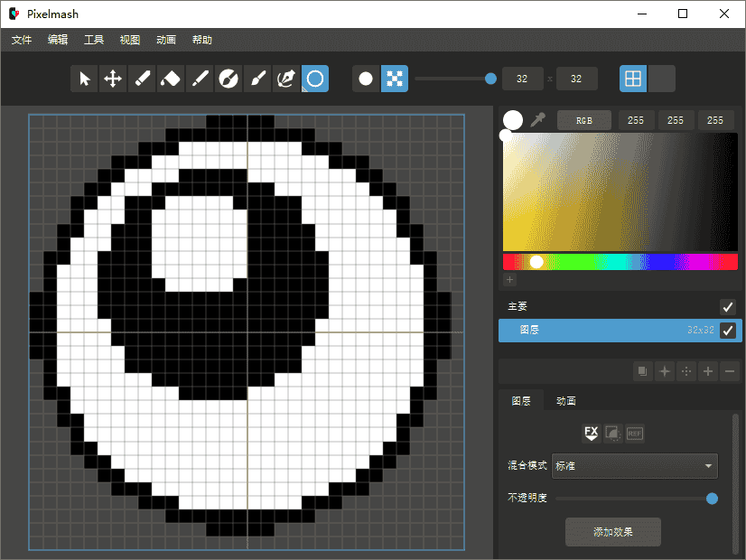The width and height of the screenshot is (746, 560).
Task: Click the 不透明度 opacity slider handle
Action: click(712, 499)
